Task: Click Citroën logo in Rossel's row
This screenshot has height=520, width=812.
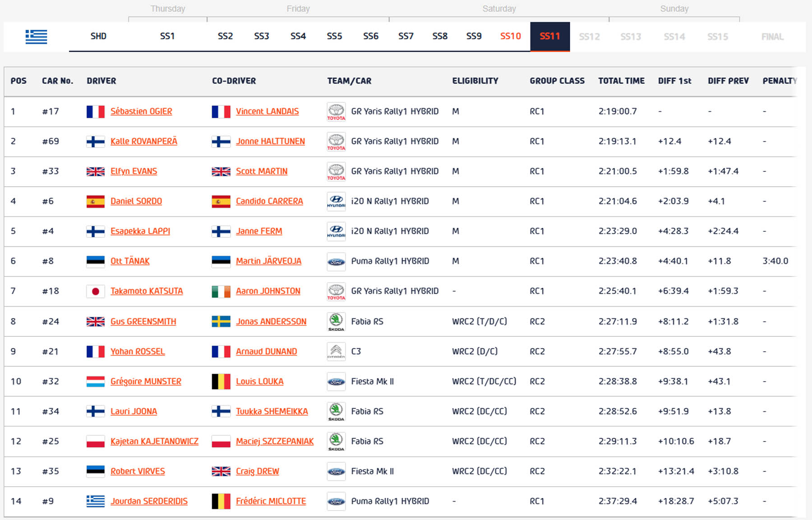Action: point(336,351)
